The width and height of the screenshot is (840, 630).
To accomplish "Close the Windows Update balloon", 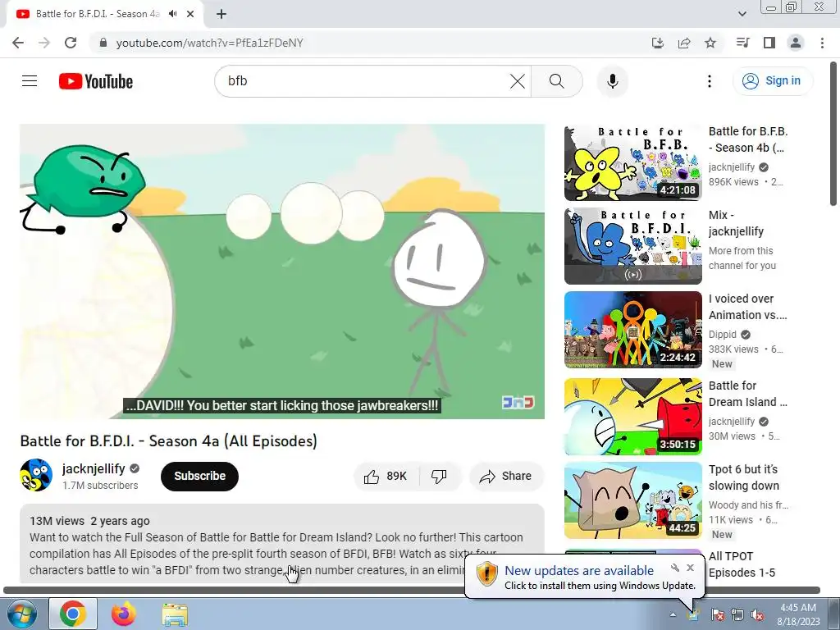I will 690,568.
